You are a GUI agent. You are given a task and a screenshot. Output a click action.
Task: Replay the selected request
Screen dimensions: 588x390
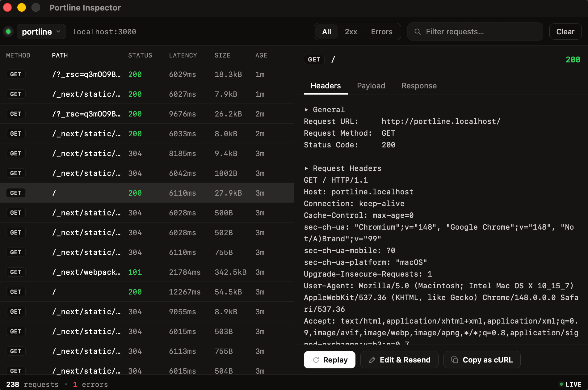tap(330, 360)
